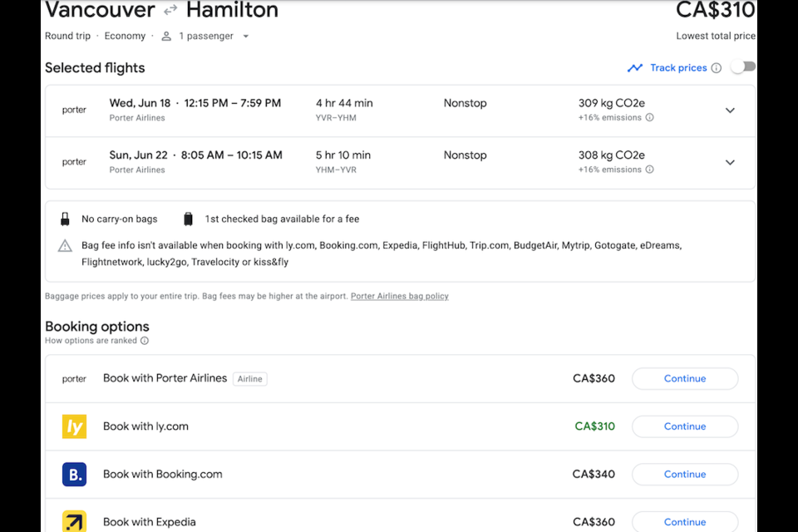
Task: Click the Booking.com blue B logo
Action: coord(74,475)
